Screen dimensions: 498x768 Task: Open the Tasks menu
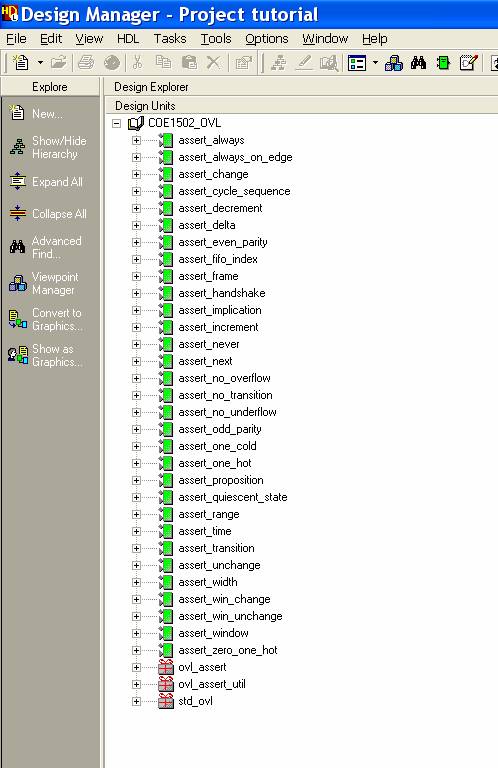pos(170,39)
